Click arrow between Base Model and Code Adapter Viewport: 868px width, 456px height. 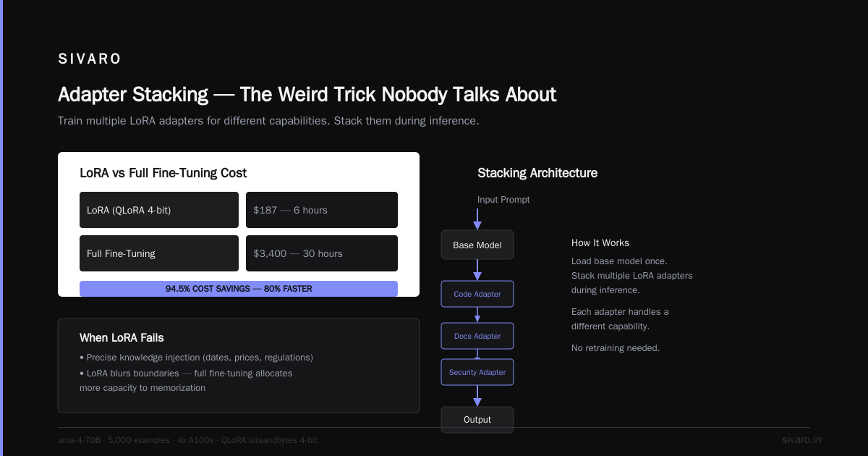pos(477,270)
